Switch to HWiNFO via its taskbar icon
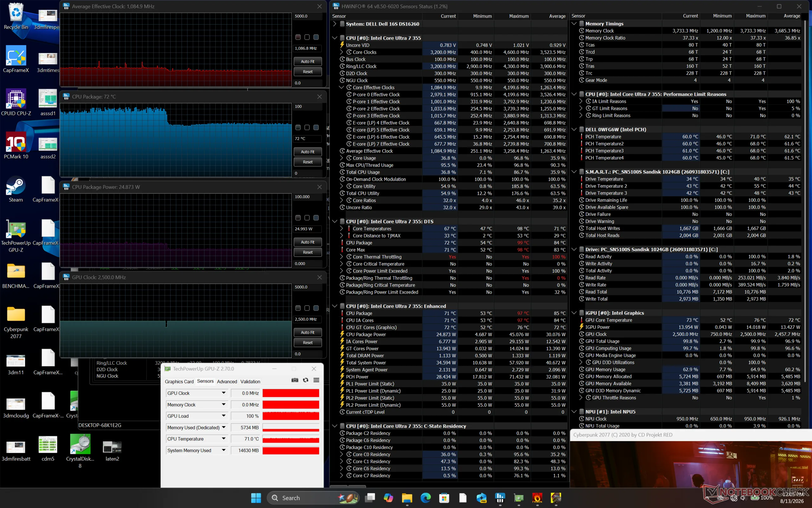812x508 pixels. (x=500, y=498)
